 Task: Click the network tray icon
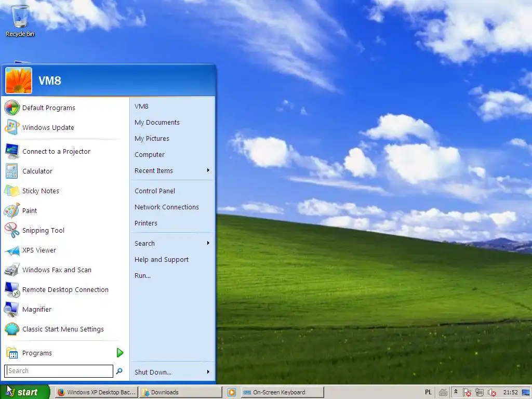click(479, 393)
